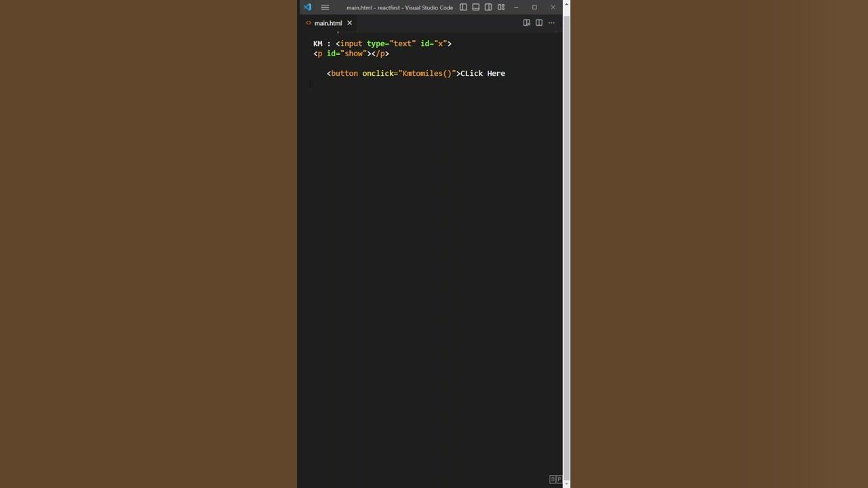Click the onclick attribute name
The height and width of the screenshot is (488, 868).
(x=378, y=73)
